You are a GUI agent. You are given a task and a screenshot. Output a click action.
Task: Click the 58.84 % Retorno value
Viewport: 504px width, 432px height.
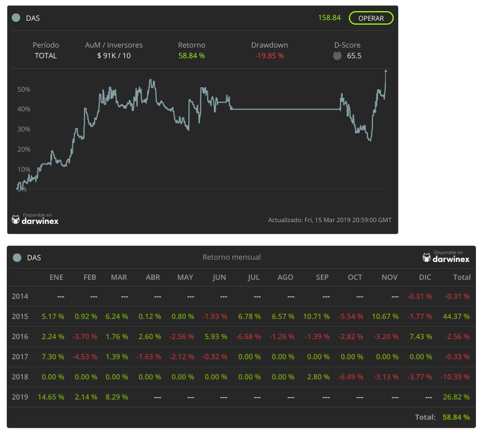pos(192,56)
